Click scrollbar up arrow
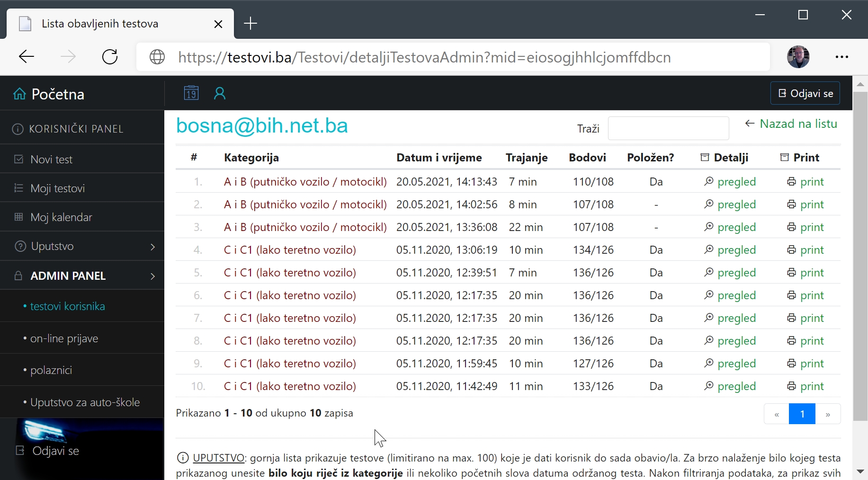Viewport: 868px width, 480px height. coord(860,84)
